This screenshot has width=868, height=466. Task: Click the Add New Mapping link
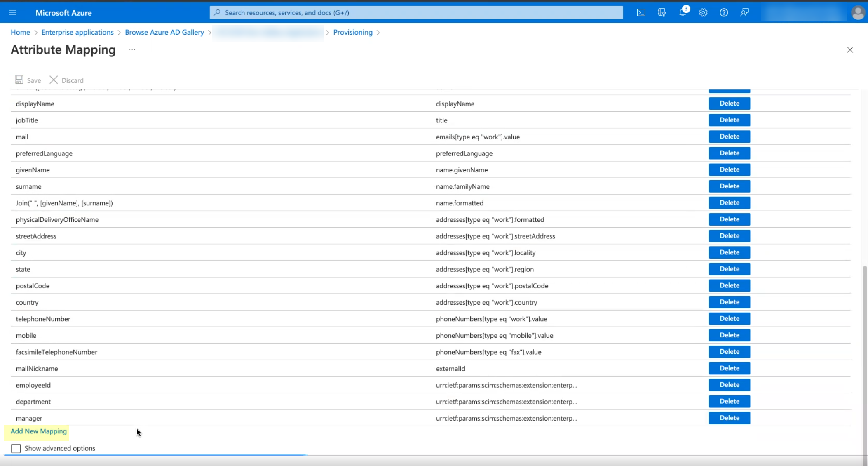[x=39, y=431]
